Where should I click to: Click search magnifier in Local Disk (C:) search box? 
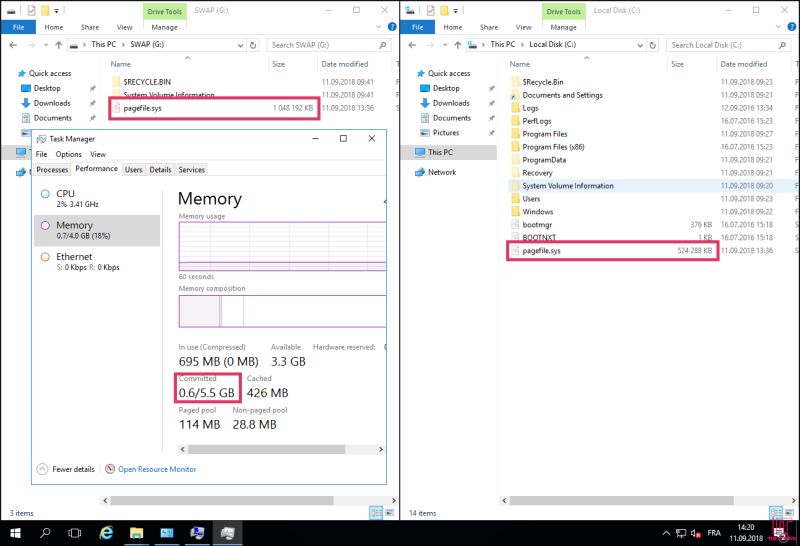[782, 45]
